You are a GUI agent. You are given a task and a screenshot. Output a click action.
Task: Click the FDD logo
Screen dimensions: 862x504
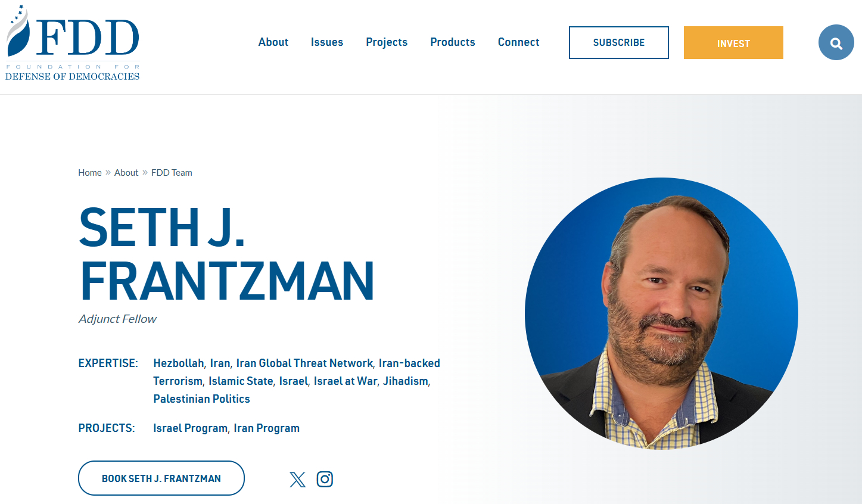(x=73, y=43)
